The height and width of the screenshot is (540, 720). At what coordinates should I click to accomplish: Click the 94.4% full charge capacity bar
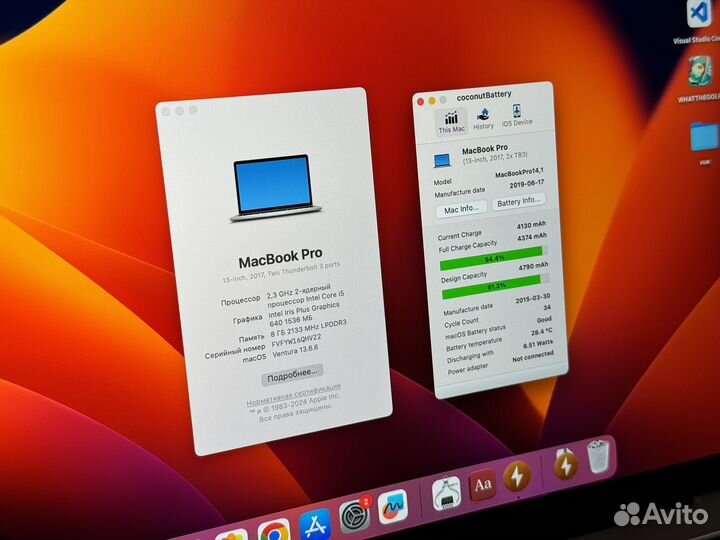493,259
